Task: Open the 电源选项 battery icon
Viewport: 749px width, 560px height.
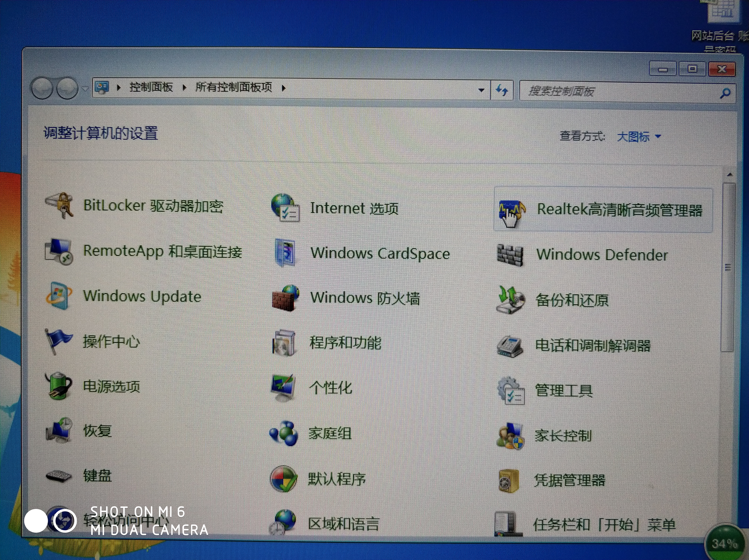Action: click(x=59, y=386)
